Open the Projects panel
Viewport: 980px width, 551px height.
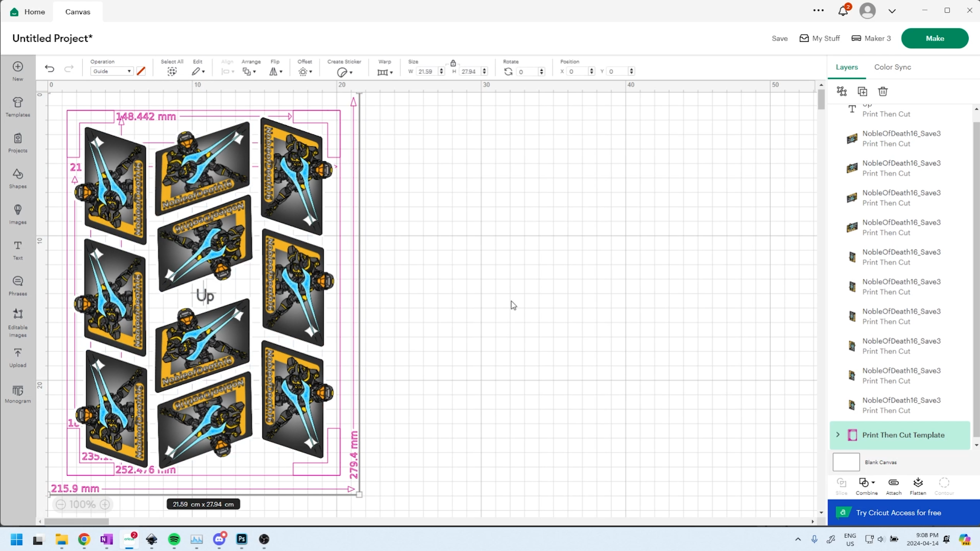(x=18, y=142)
